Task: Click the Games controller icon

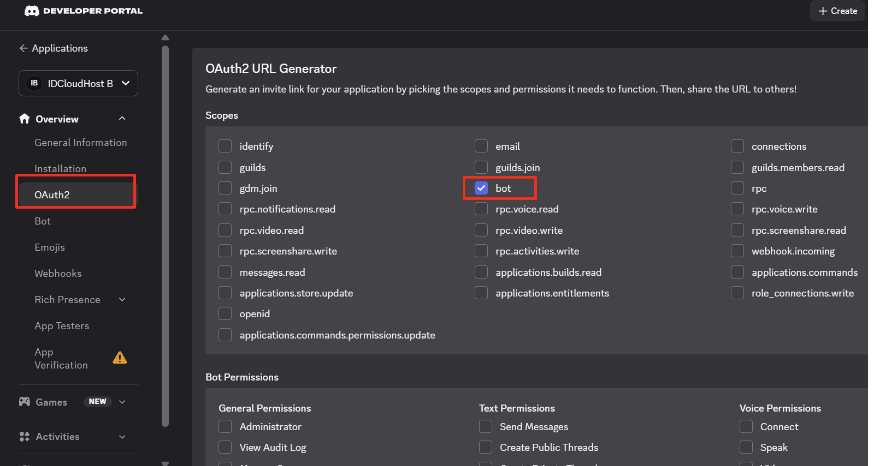Action: [25, 402]
